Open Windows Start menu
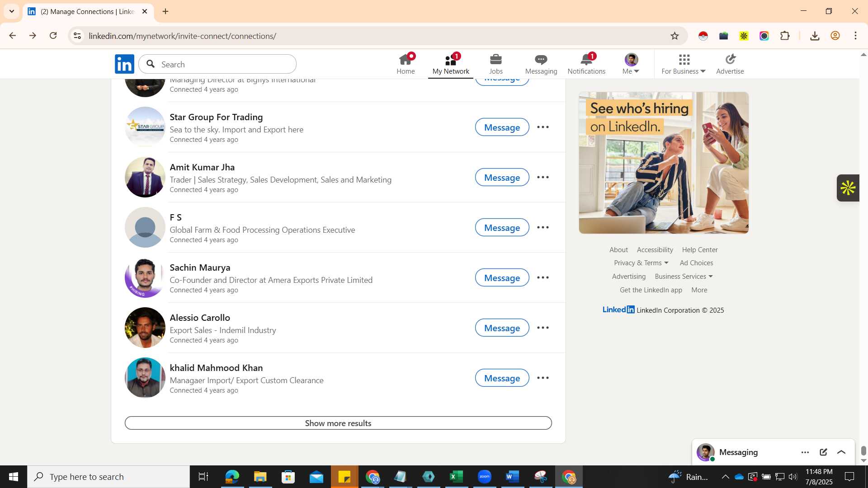 click(x=14, y=477)
